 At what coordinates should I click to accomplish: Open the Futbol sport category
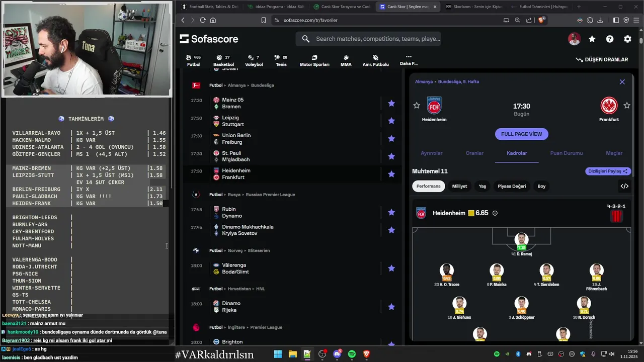pyautogui.click(x=194, y=61)
